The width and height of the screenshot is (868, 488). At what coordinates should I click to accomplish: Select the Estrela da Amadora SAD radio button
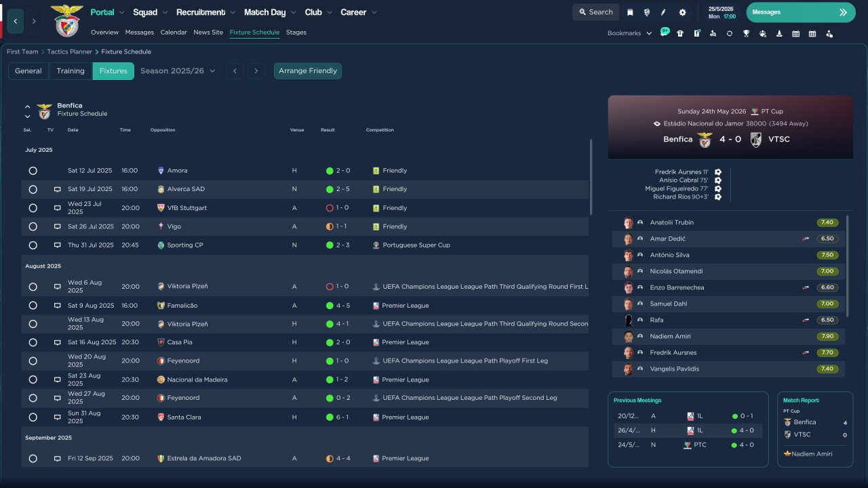pos(33,459)
